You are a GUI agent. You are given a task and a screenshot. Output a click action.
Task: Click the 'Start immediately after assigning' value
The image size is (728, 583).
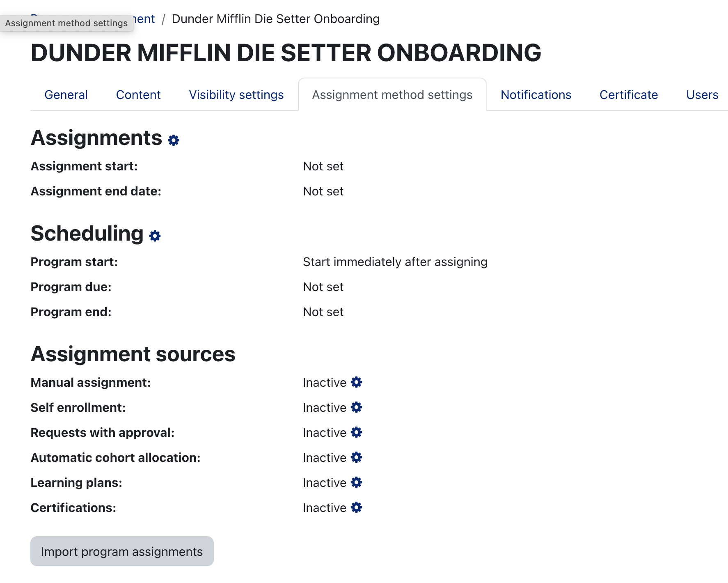(395, 262)
